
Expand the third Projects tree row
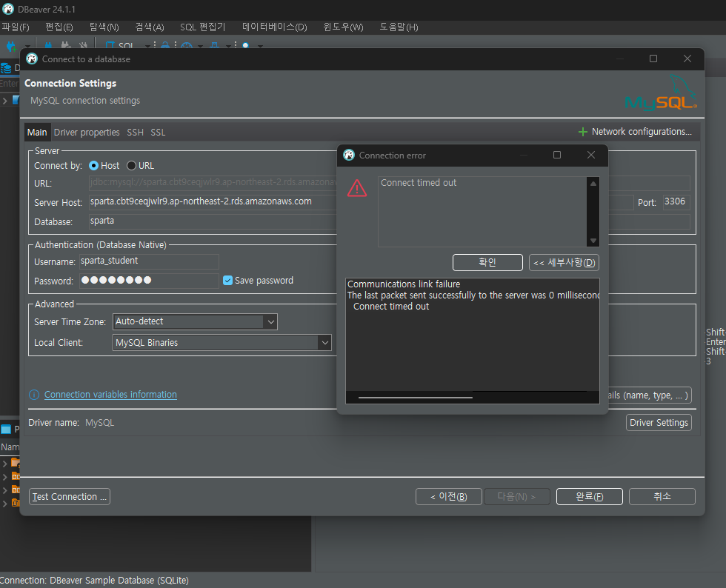pos(4,490)
